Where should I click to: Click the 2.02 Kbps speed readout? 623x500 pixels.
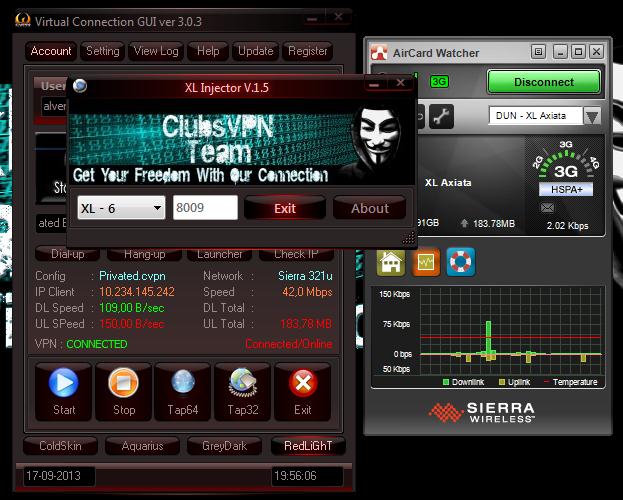(x=567, y=226)
